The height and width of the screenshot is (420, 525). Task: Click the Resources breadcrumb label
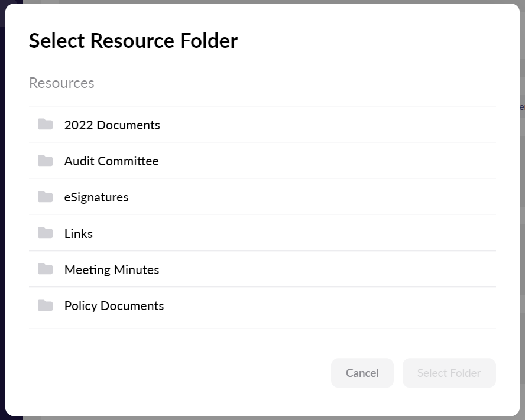pyautogui.click(x=61, y=83)
